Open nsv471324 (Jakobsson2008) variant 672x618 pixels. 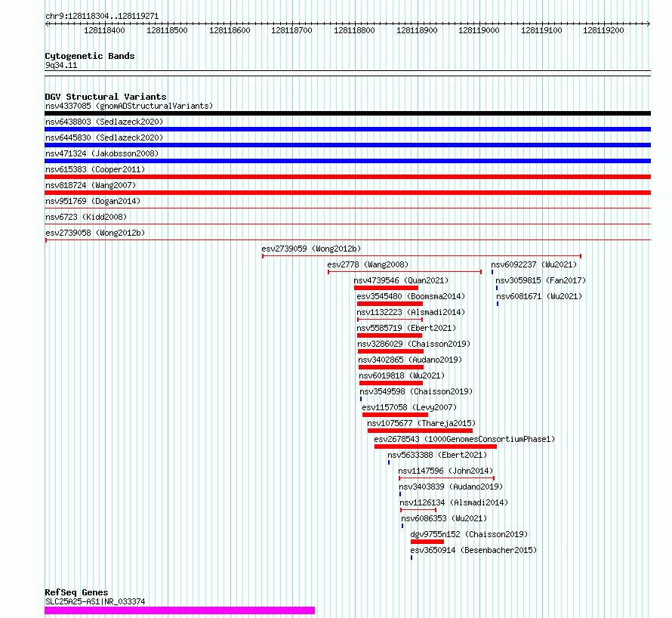(x=102, y=153)
